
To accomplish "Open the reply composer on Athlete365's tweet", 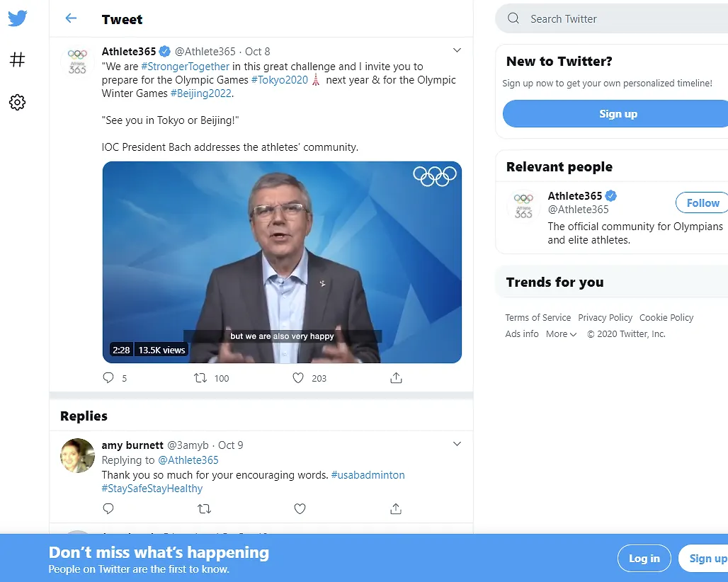I will tap(108, 378).
